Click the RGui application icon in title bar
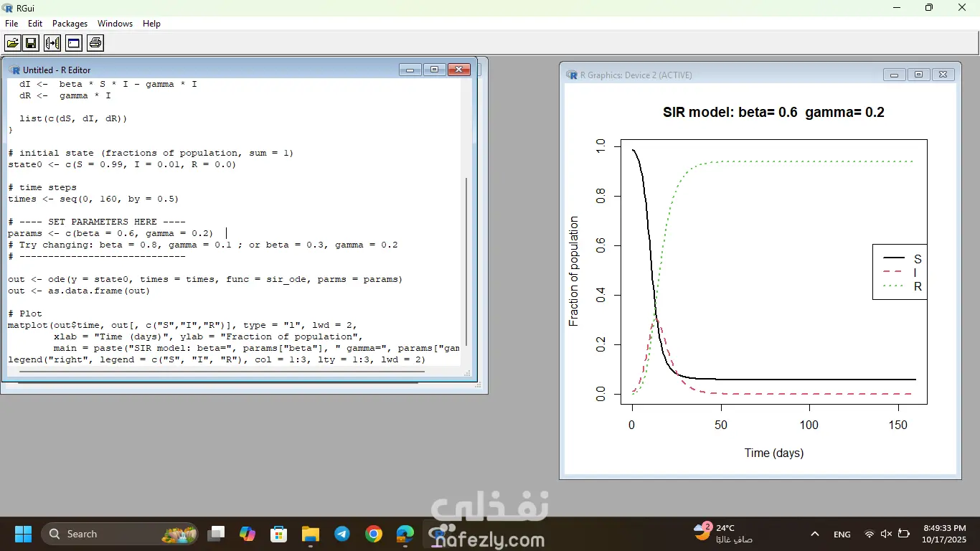 pyautogui.click(x=7, y=7)
